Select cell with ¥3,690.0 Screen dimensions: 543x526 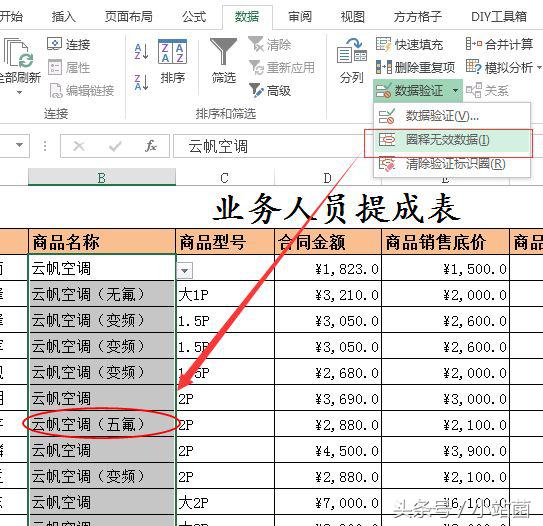point(328,398)
